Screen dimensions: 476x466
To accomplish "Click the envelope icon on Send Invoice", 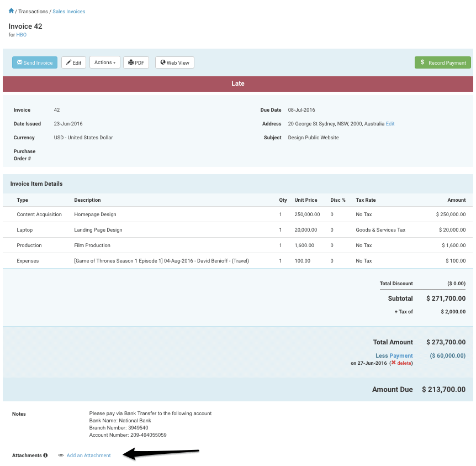I will coord(19,62).
